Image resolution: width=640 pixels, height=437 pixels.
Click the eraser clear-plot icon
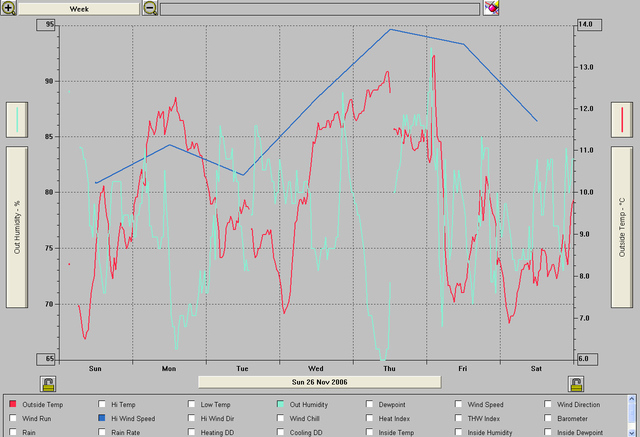[491, 8]
